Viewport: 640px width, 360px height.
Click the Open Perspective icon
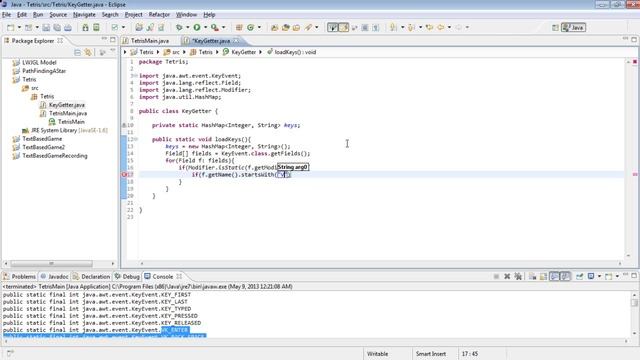[x=555, y=27]
